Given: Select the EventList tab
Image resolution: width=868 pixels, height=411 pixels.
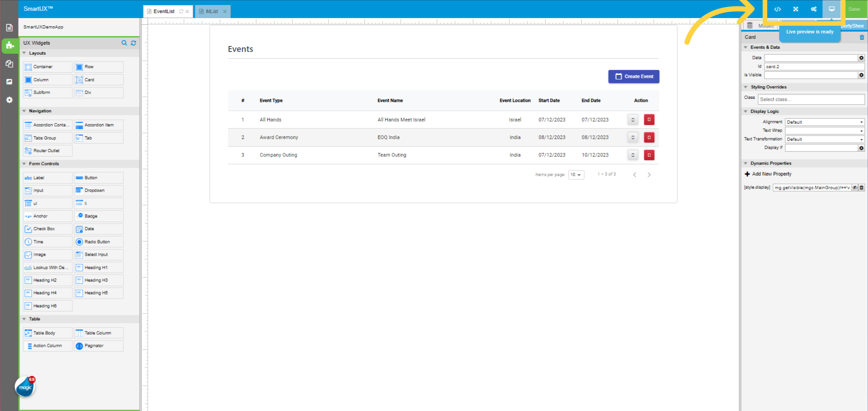Looking at the screenshot, I should point(164,11).
